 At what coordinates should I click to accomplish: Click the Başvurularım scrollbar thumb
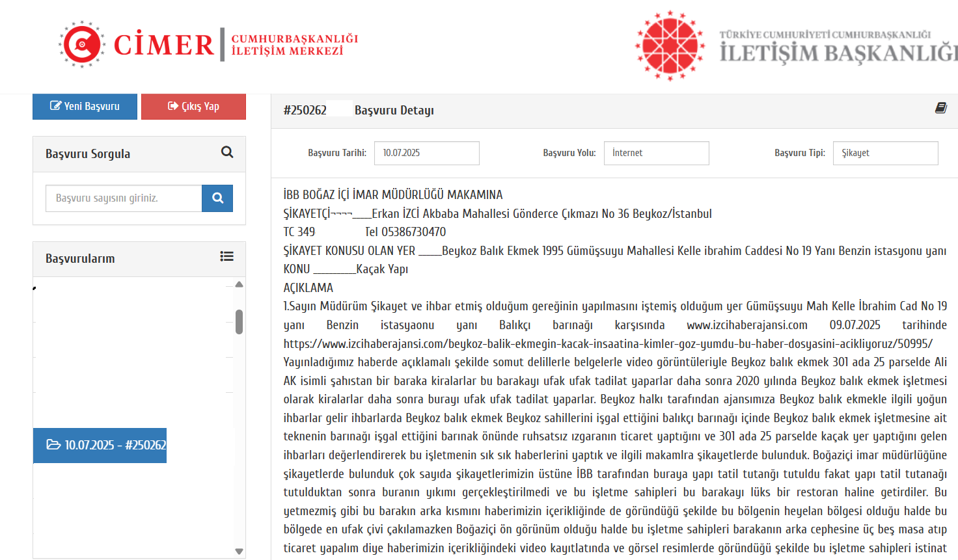(239, 322)
